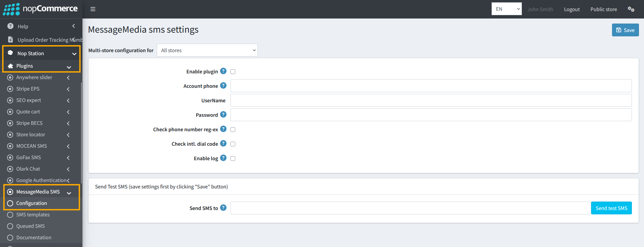The height and width of the screenshot is (247, 644).
Task: Collapse the MessageMedia SMS chevron
Action: (69, 193)
